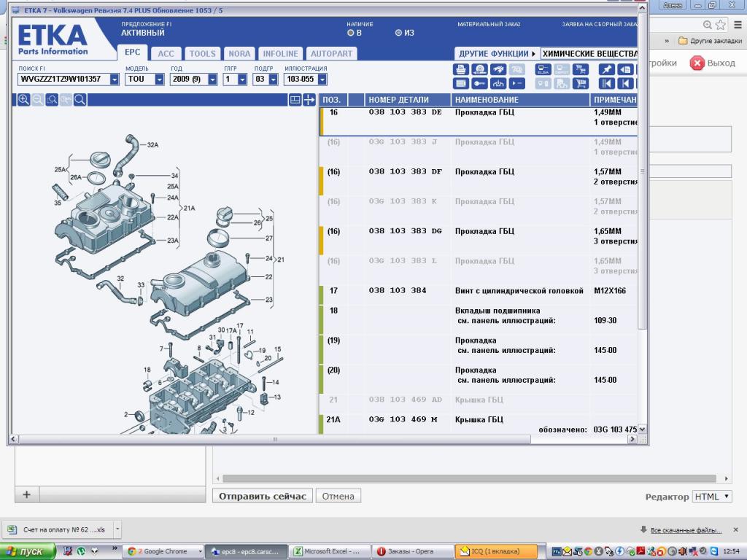The image size is (747, 560).
Task: Click the page horizontal scrollbar below ETKA window
Action: click(x=469, y=478)
